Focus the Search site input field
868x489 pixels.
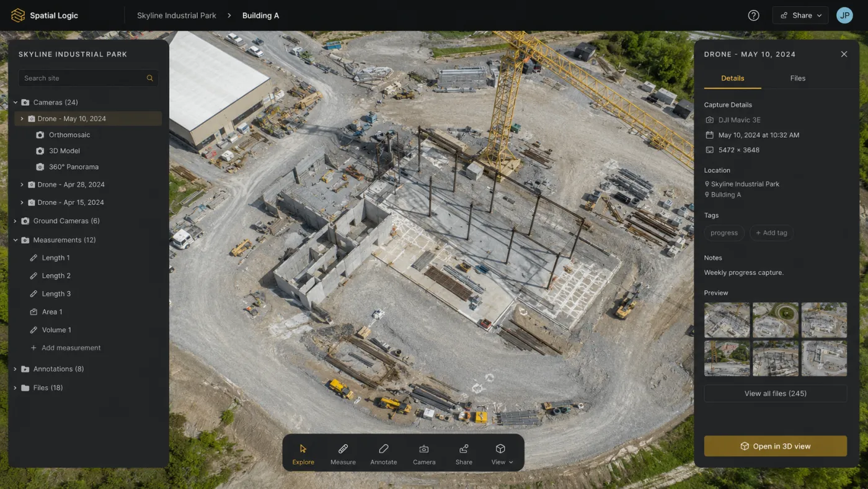88,78
